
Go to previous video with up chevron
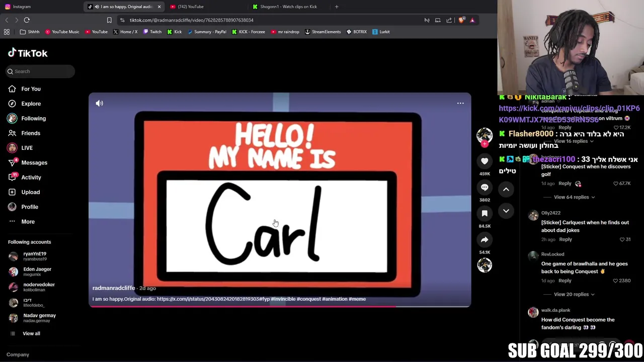(506, 189)
